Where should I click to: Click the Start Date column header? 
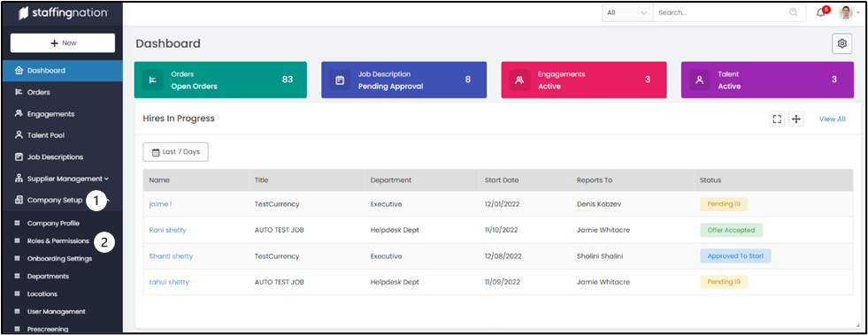point(502,180)
